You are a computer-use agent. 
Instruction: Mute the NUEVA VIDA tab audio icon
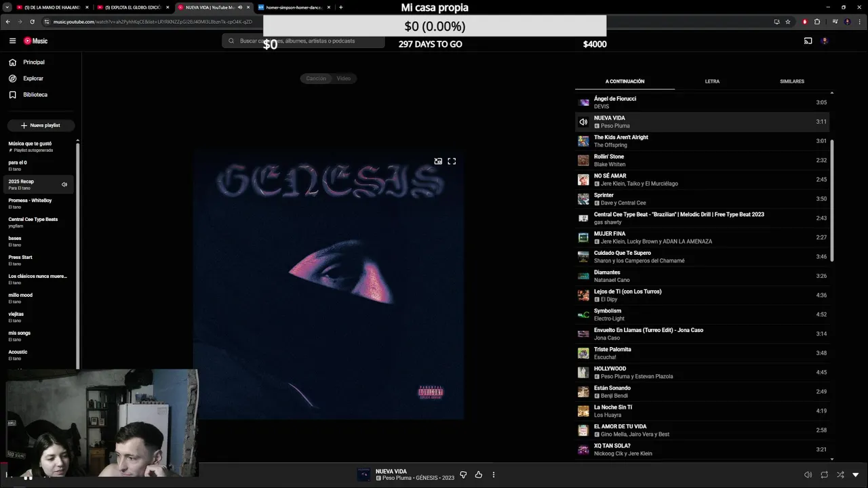coord(239,7)
